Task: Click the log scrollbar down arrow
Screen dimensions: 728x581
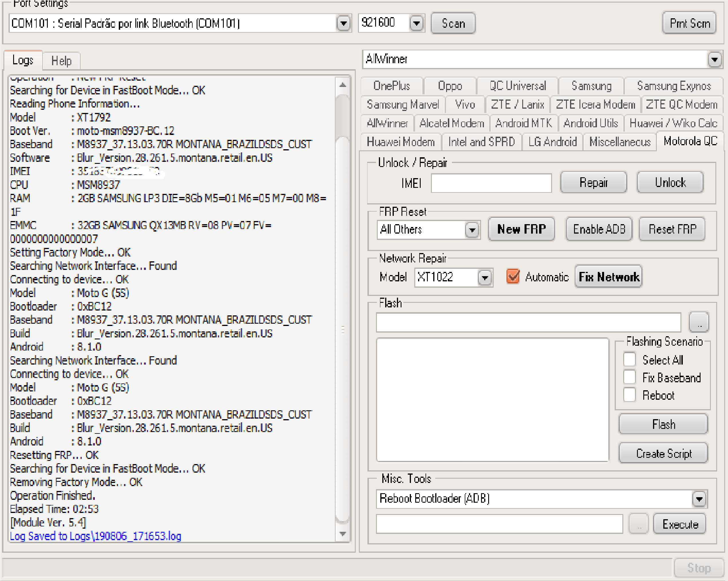Action: coord(343,534)
